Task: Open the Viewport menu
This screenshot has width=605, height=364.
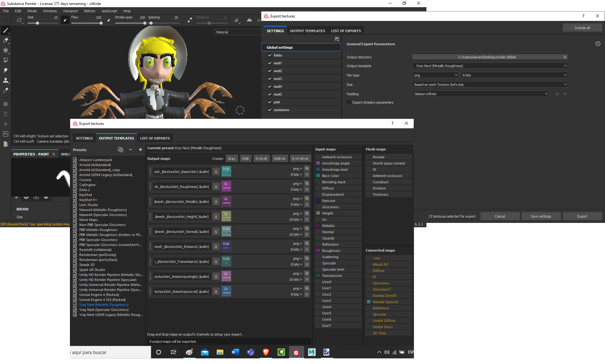Action: [70, 11]
